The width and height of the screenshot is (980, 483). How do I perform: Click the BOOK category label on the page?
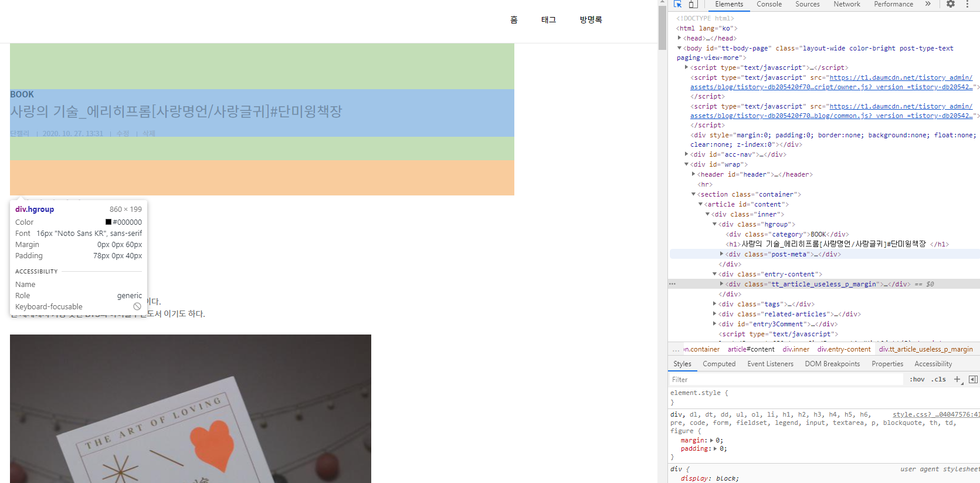pyautogui.click(x=22, y=94)
